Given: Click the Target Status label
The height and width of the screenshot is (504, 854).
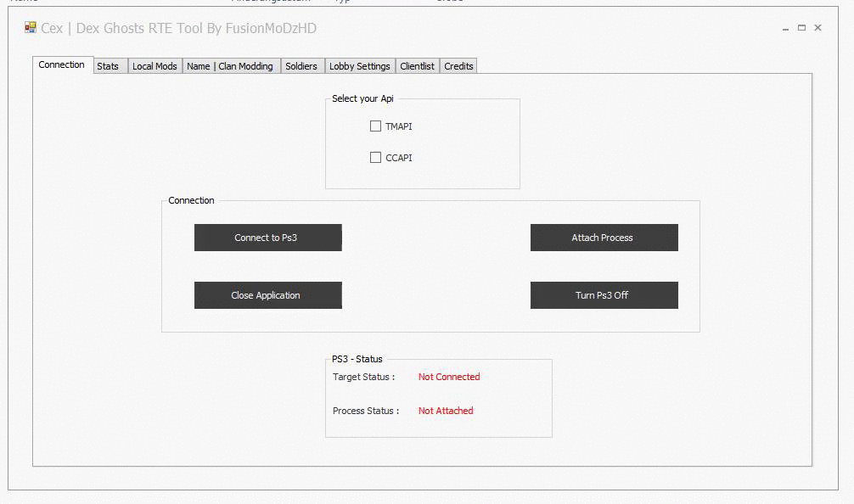Looking at the screenshot, I should [x=364, y=377].
